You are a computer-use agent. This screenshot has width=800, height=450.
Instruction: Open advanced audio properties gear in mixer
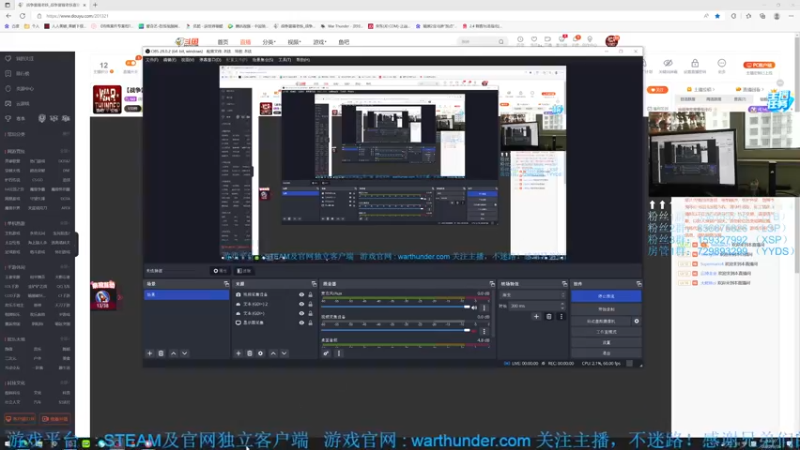[326, 353]
